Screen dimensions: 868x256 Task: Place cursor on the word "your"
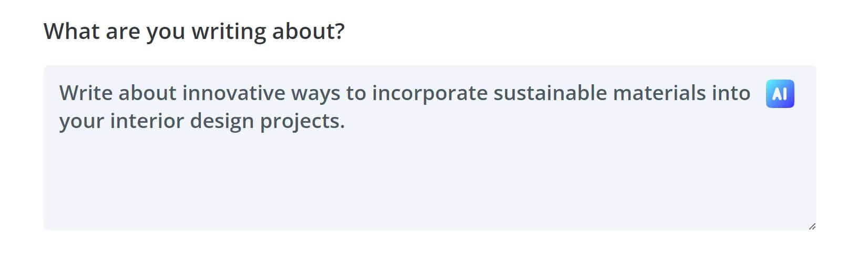click(80, 121)
